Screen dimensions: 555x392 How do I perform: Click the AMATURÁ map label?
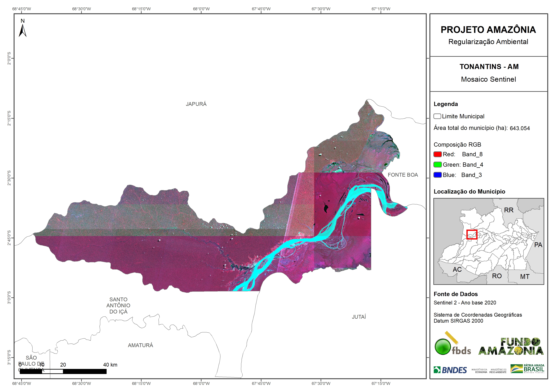click(140, 345)
